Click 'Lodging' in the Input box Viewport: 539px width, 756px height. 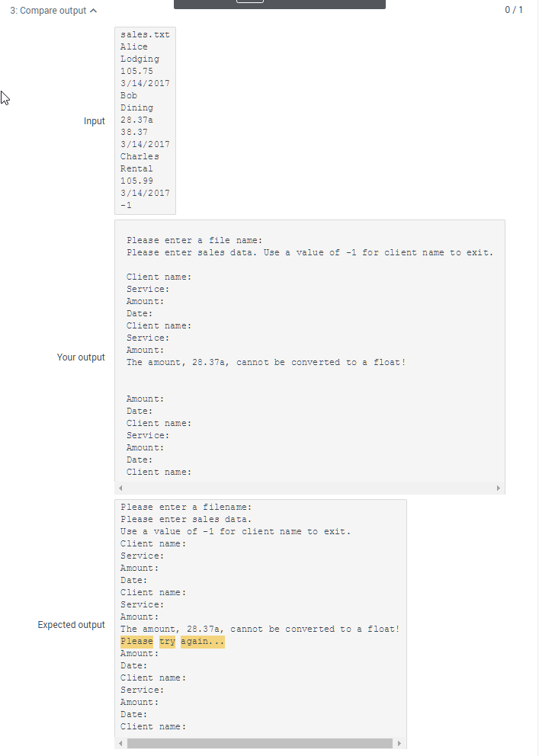point(140,59)
